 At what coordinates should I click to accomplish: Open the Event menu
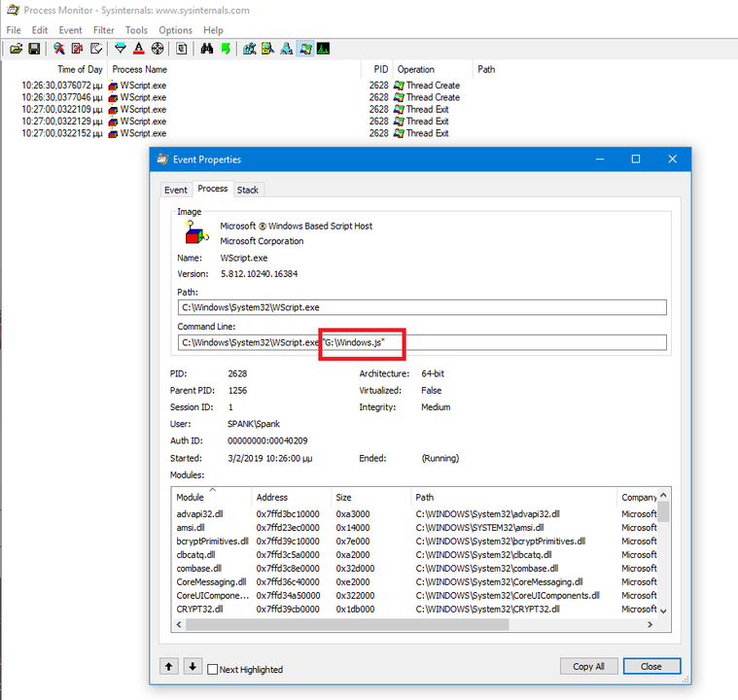(x=70, y=30)
